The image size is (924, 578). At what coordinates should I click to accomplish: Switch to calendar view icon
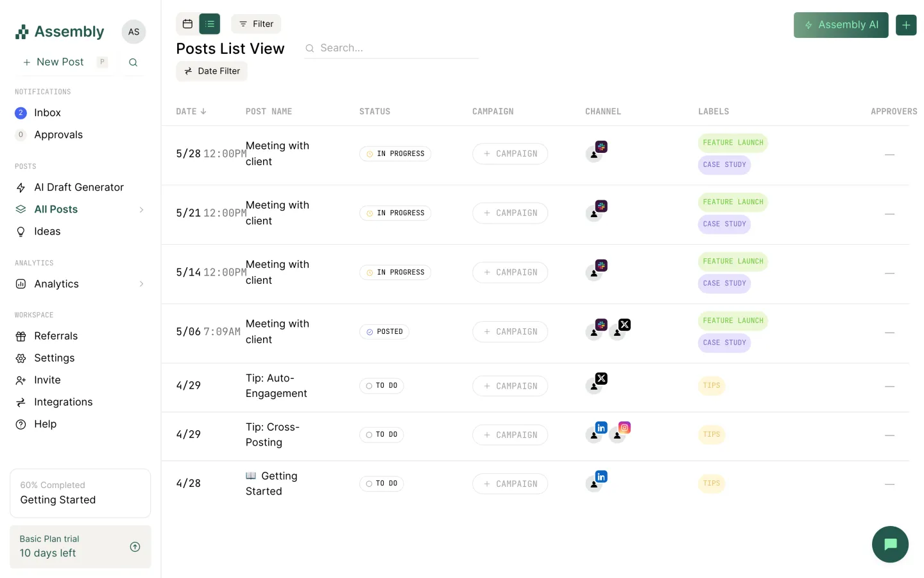(x=187, y=24)
